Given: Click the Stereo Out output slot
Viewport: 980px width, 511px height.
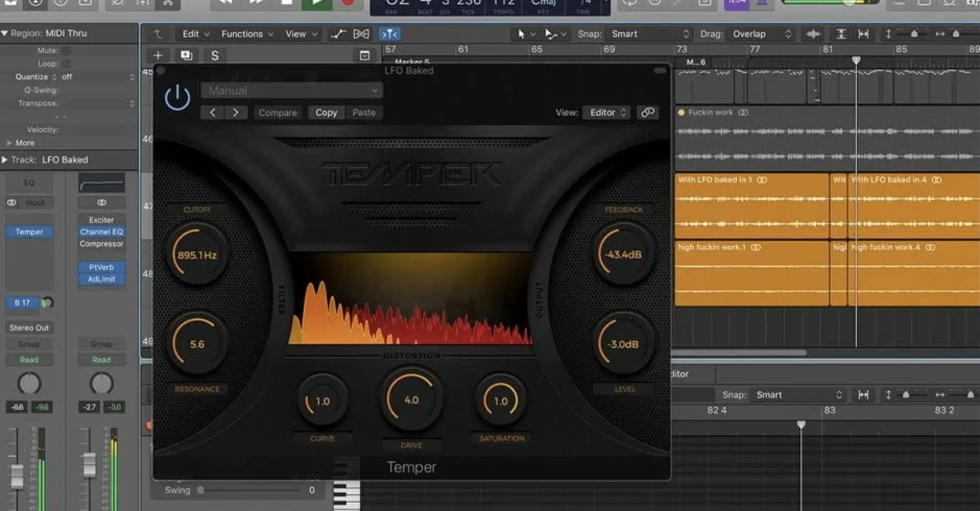Looking at the screenshot, I should (x=29, y=328).
